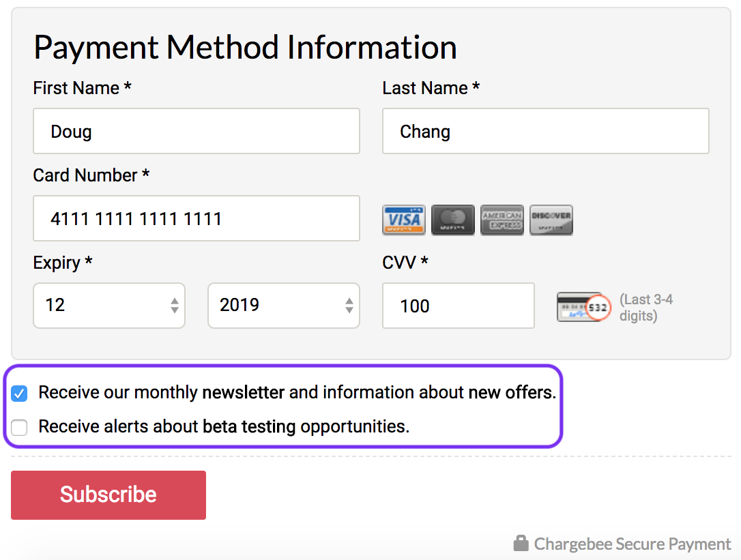Click the Visa card icon
Screen dimensions: 741x560
pos(404,220)
